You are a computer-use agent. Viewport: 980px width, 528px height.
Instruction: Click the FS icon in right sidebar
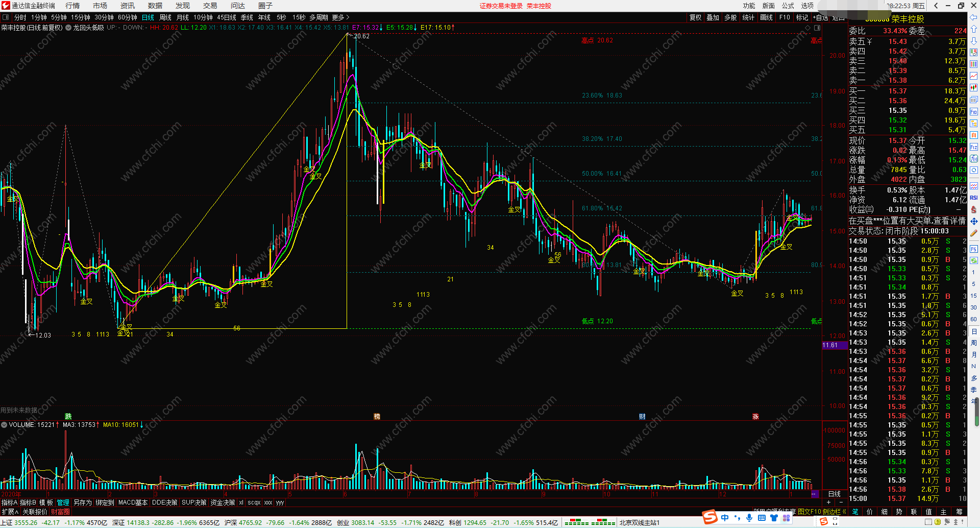pyautogui.click(x=974, y=249)
